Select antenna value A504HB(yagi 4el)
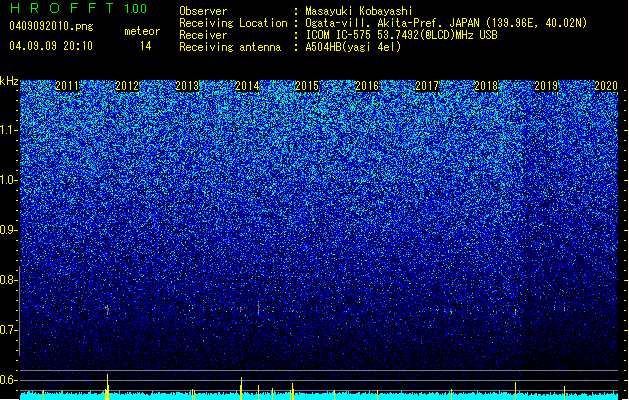Image resolution: width=629 pixels, height=400 pixels. [x=353, y=47]
